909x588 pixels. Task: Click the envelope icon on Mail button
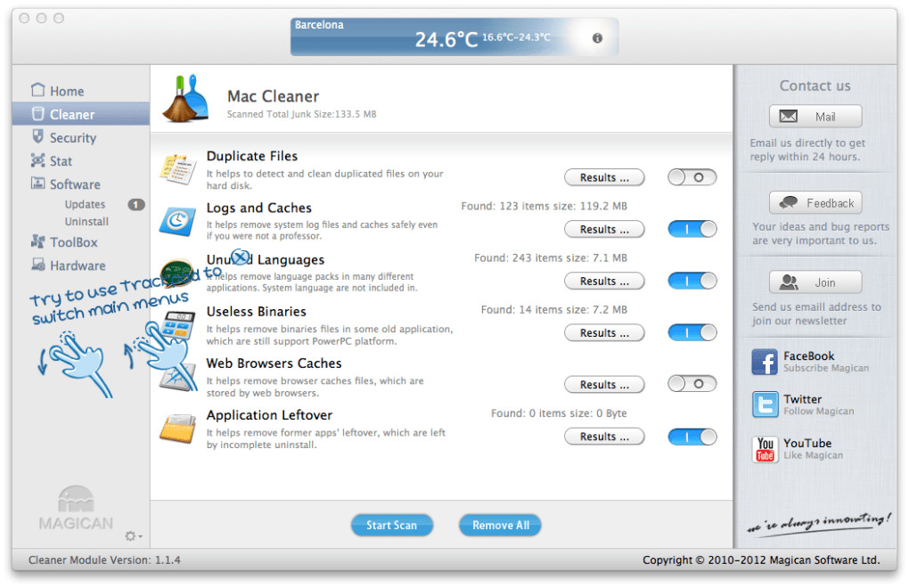pyautogui.click(x=788, y=117)
